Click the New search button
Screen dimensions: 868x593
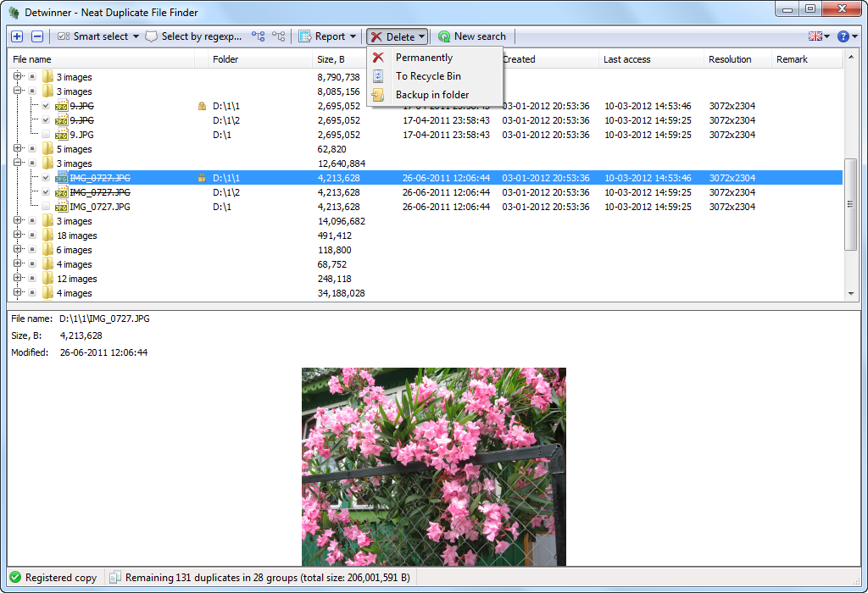tap(472, 36)
